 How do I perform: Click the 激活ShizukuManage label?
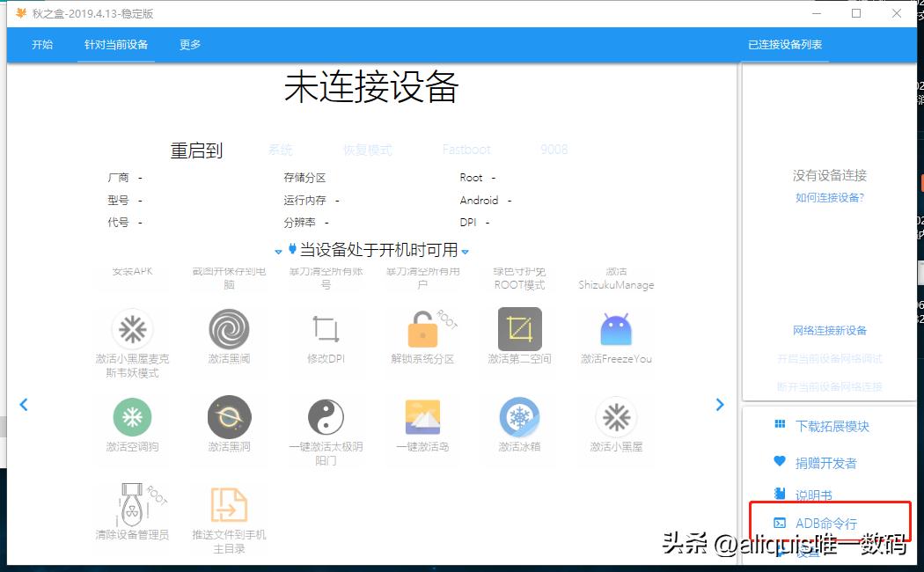616,279
